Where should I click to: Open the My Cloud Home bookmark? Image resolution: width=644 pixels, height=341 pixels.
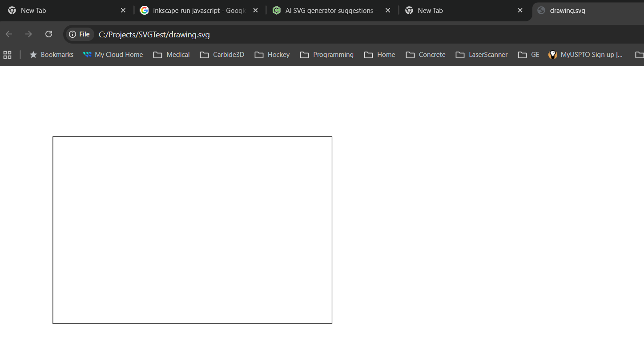[113, 55]
